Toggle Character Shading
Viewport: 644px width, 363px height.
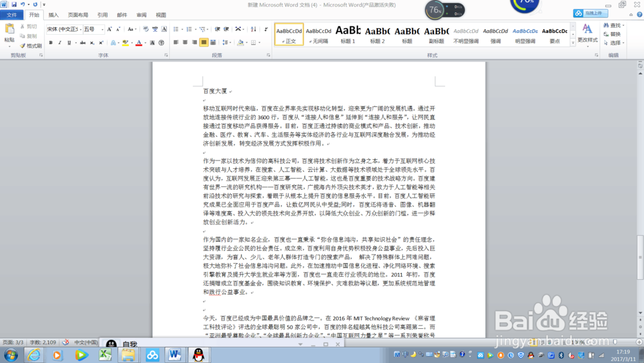pos(153,43)
